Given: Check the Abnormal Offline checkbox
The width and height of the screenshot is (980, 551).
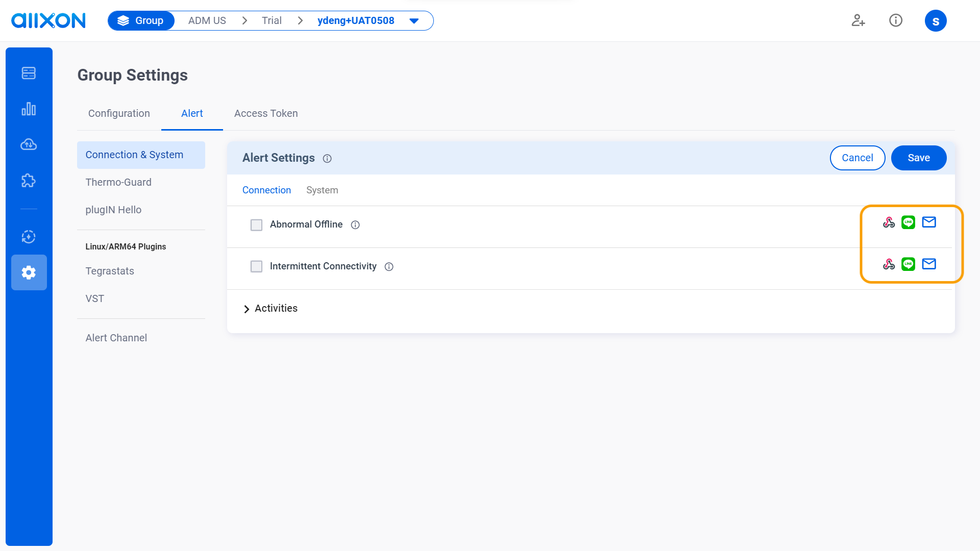Looking at the screenshot, I should point(256,224).
